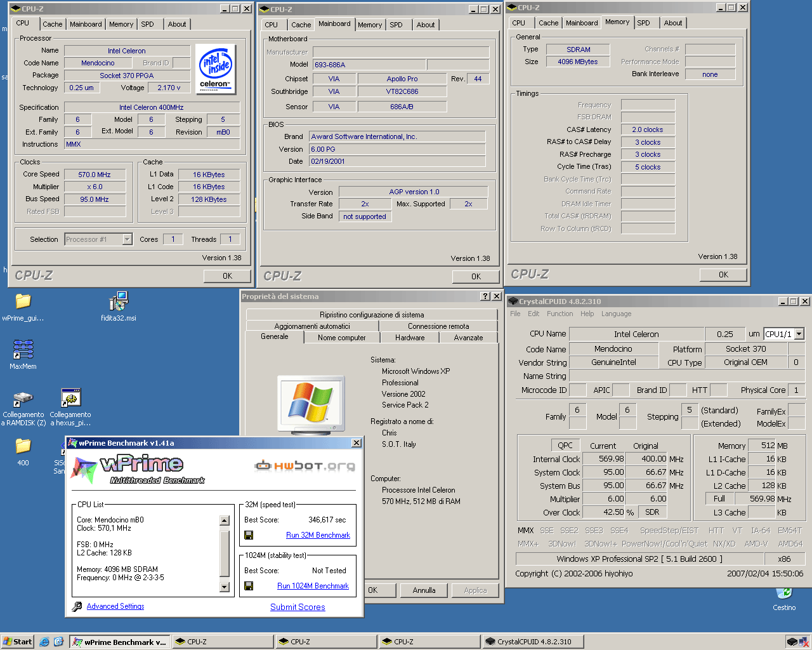Click the wrench icon next to Advanced Settings
The image size is (812, 650).
coord(77,607)
